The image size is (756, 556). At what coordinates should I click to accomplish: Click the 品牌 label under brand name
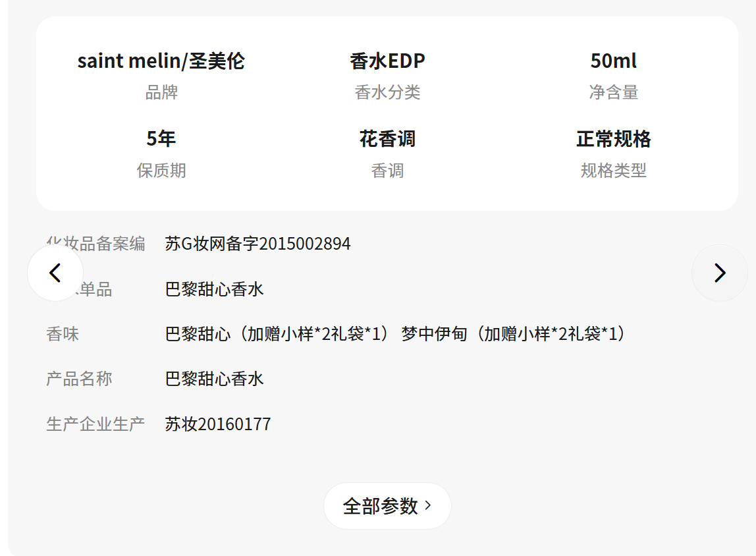(x=161, y=92)
